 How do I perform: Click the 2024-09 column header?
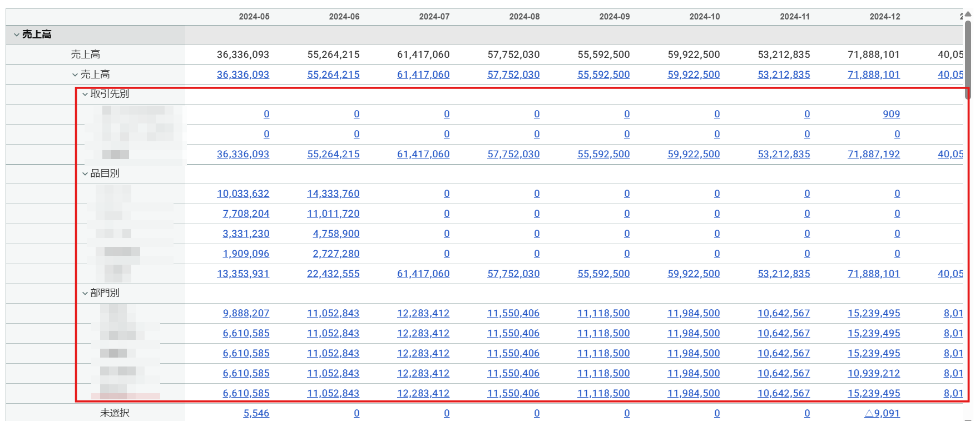coord(615,17)
